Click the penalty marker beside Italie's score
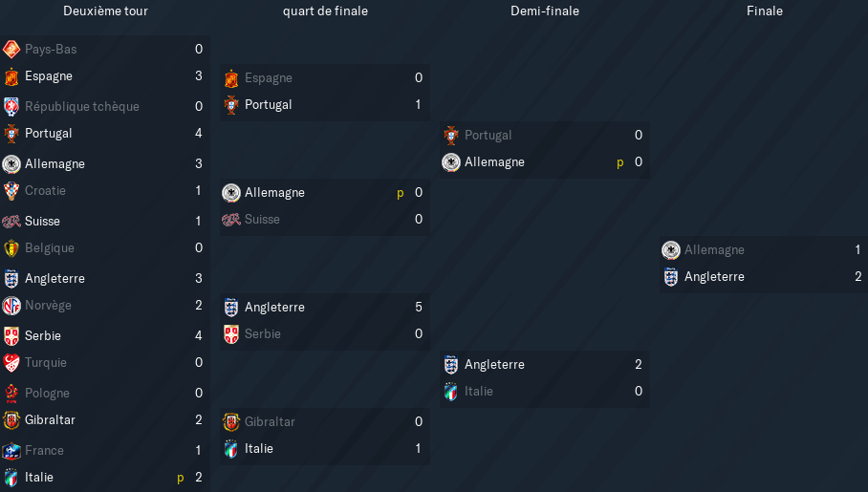 point(181,478)
